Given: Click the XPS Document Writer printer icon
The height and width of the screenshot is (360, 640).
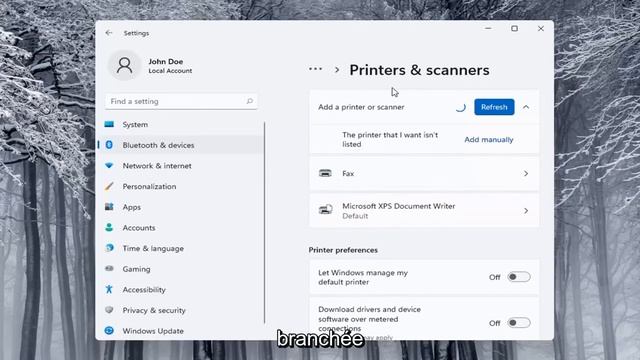Looking at the screenshot, I should (325, 210).
